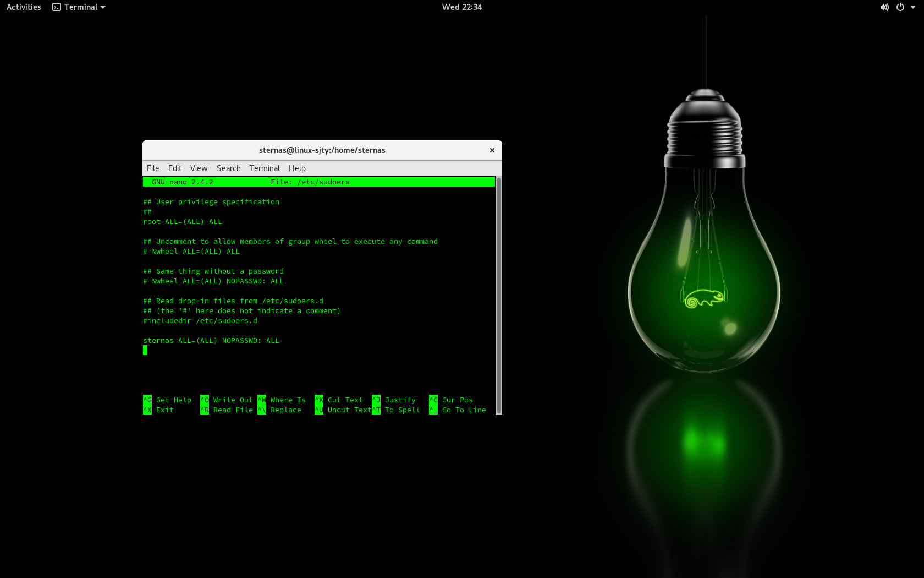Click the ^K Cut Text shortcut
This screenshot has height=578, width=924.
click(339, 400)
